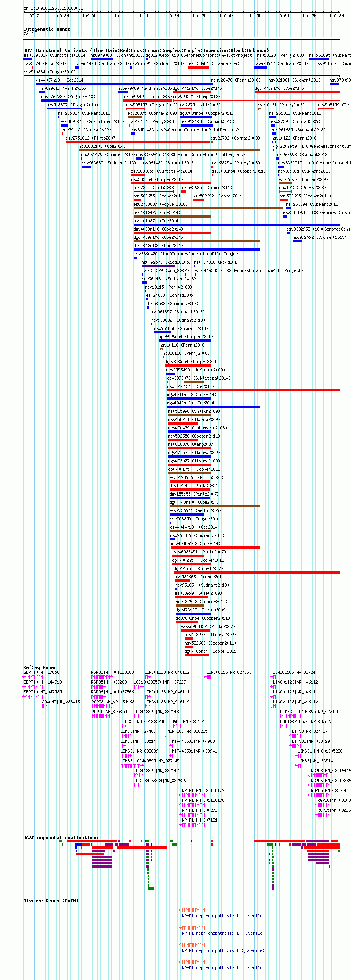
Task: Select variant nsv1003103 (Coe2014)
Action: coord(102,146)
